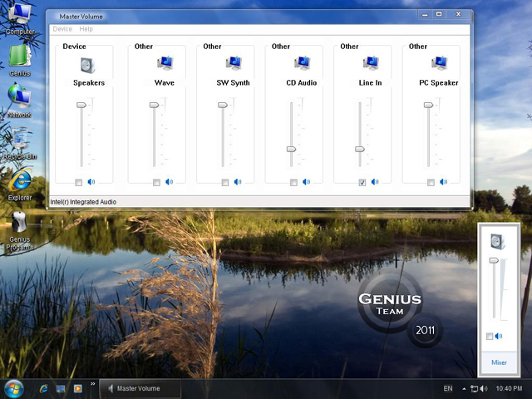The image size is (532, 399).
Task: Open the Device menu
Action: point(62,29)
